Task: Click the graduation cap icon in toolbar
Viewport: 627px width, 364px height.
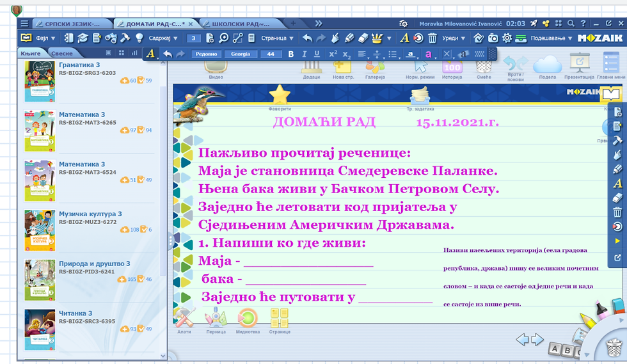Action: tap(83, 38)
